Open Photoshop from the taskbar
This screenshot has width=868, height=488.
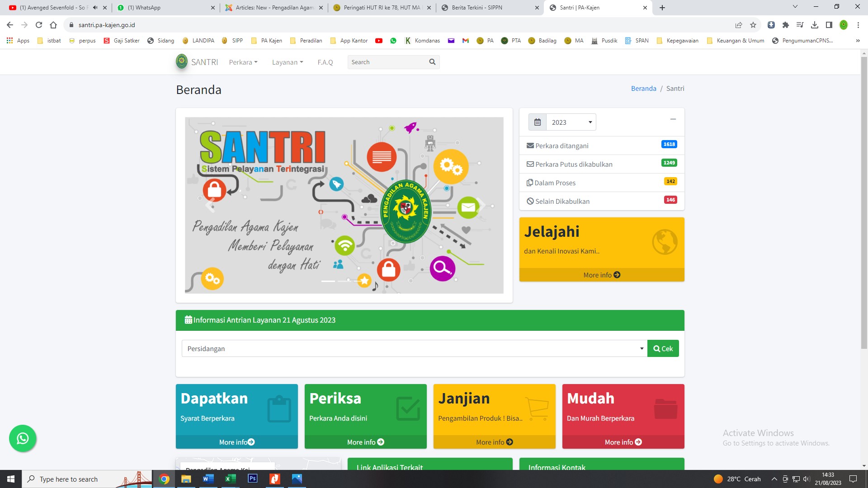click(x=253, y=479)
